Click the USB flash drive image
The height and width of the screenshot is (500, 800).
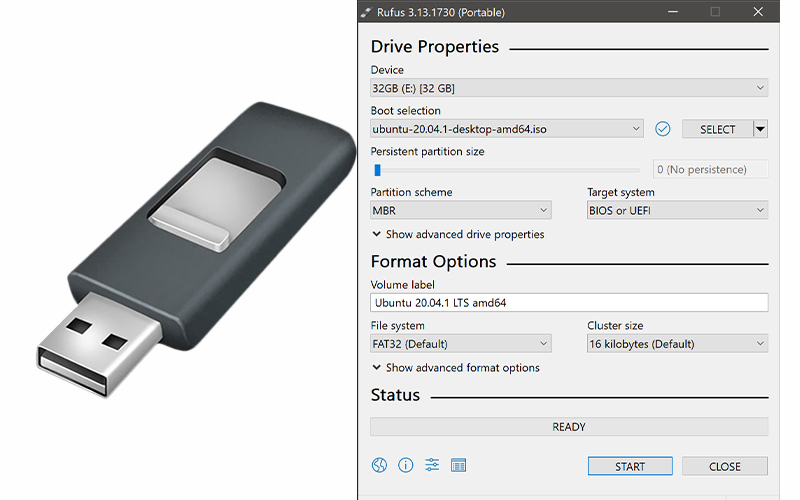coord(196,248)
